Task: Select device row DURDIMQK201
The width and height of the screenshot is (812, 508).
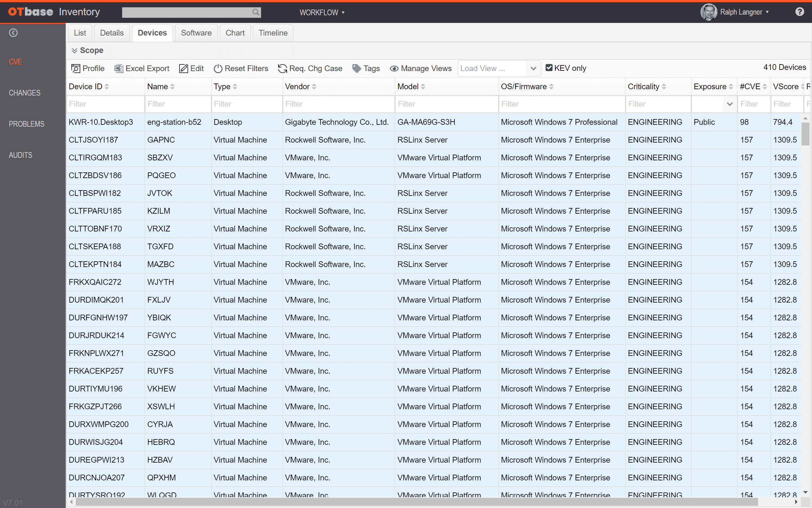Action: [x=434, y=300]
